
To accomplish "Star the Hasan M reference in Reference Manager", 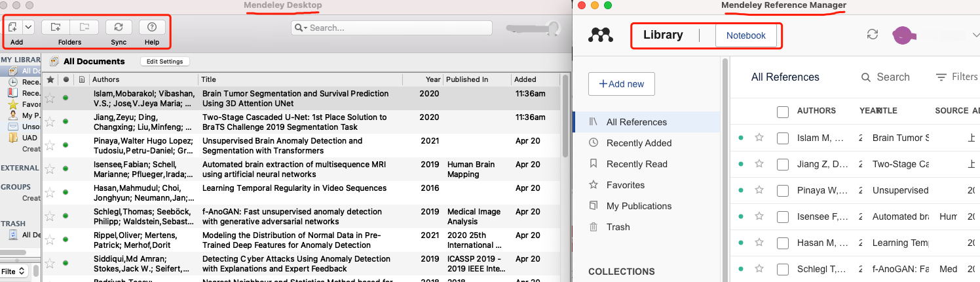I will (759, 243).
